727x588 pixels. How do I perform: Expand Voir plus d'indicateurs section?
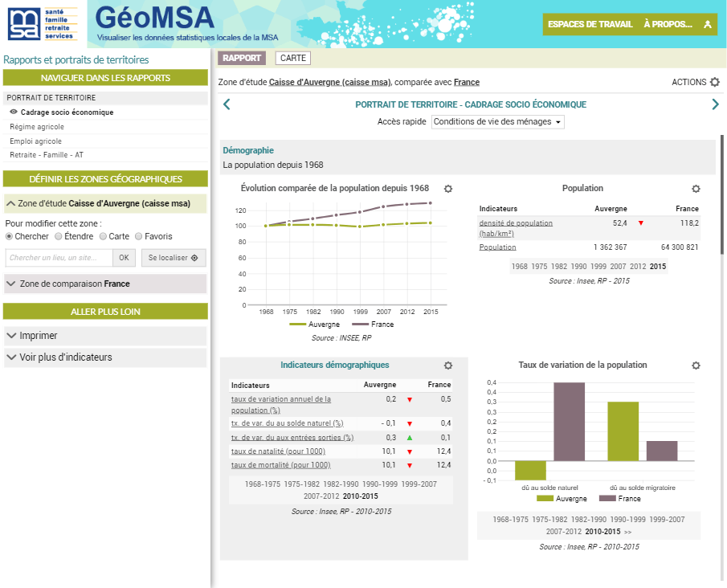point(105,357)
